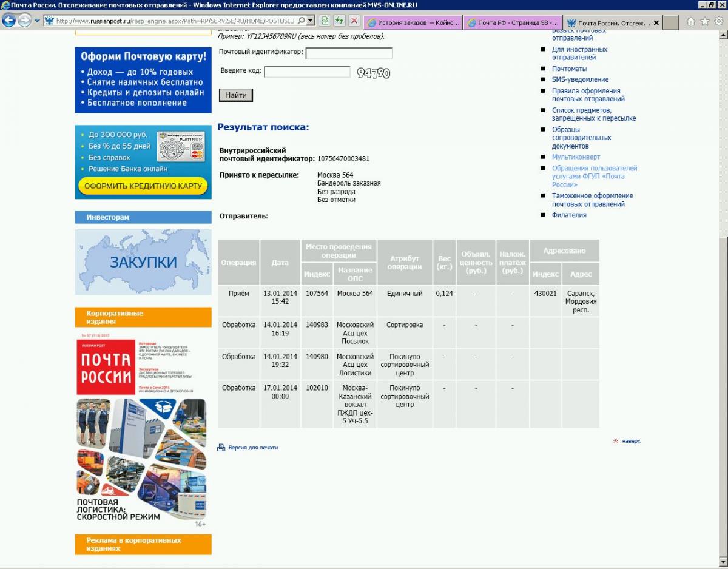Screen dimensions: 728x569
Task: Open Favorites via the star icon
Action: [705, 21]
